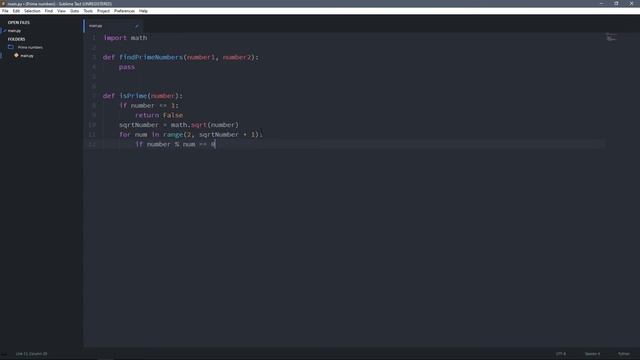Click the 'for num in range' line
Screen dimensions: 640x360
pyautogui.click(x=191, y=135)
